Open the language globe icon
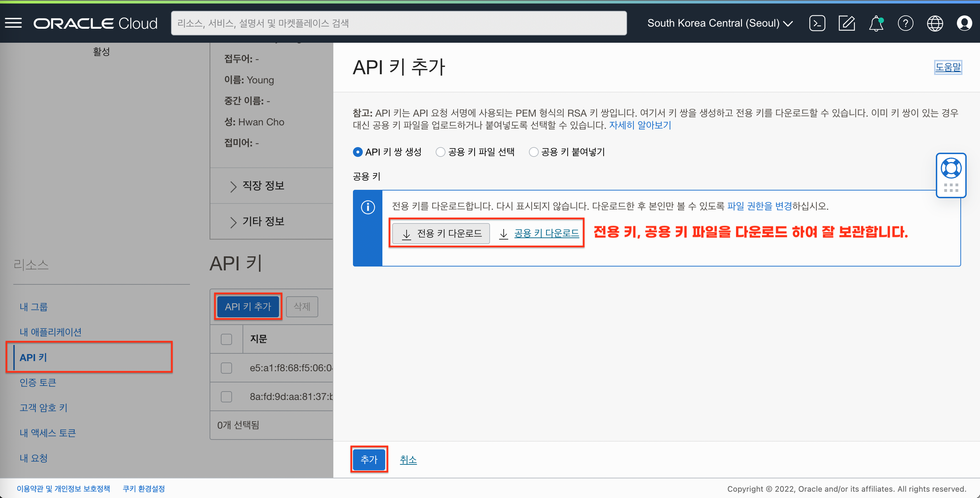This screenshot has height=498, width=980. pyautogui.click(x=935, y=23)
